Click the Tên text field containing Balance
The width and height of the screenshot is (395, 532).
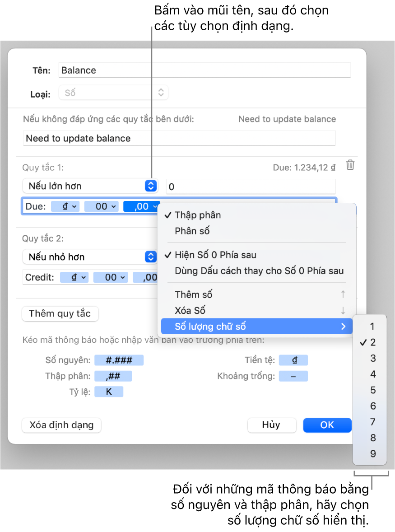click(204, 70)
